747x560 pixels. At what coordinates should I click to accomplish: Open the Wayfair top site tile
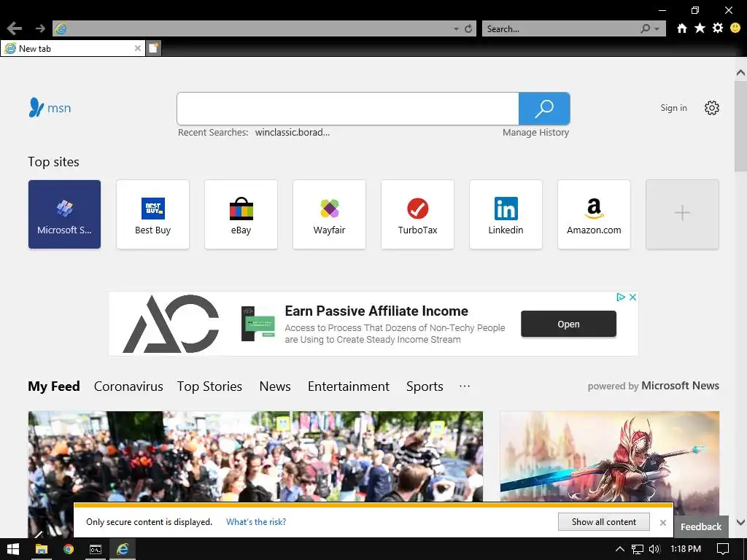click(x=329, y=214)
